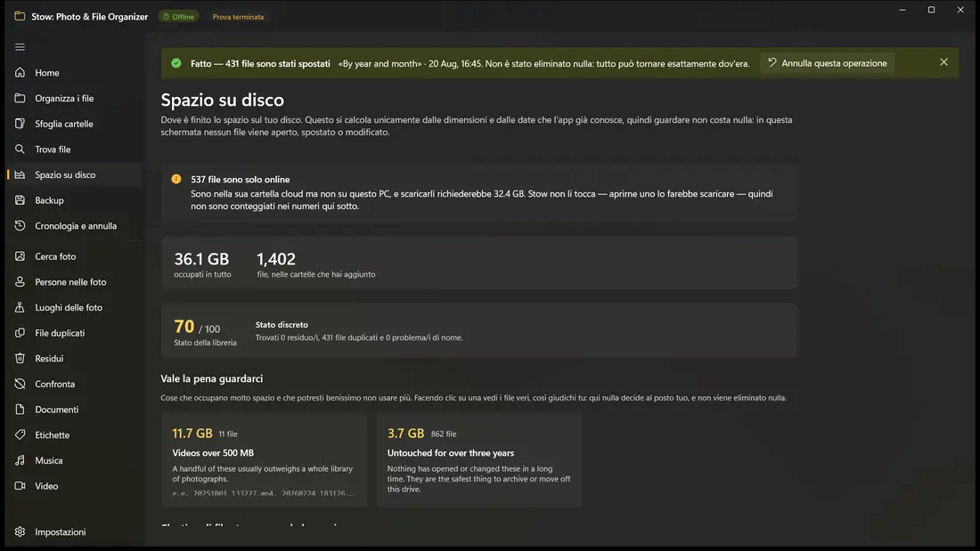
Task: Click the Sfoglia cartelle icon
Action: click(20, 124)
